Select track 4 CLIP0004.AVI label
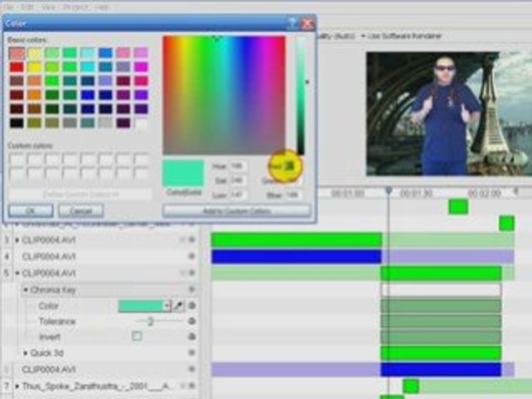Viewport: 532px width, 399px height. click(49, 257)
